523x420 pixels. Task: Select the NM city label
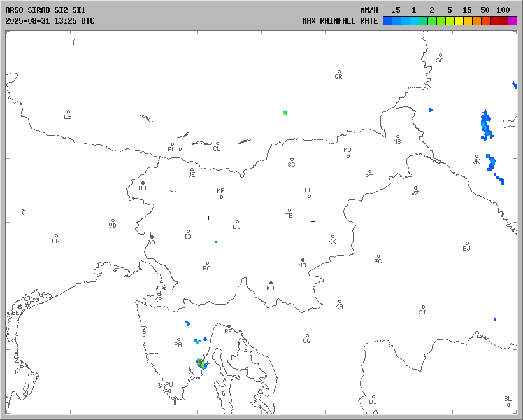(x=302, y=265)
